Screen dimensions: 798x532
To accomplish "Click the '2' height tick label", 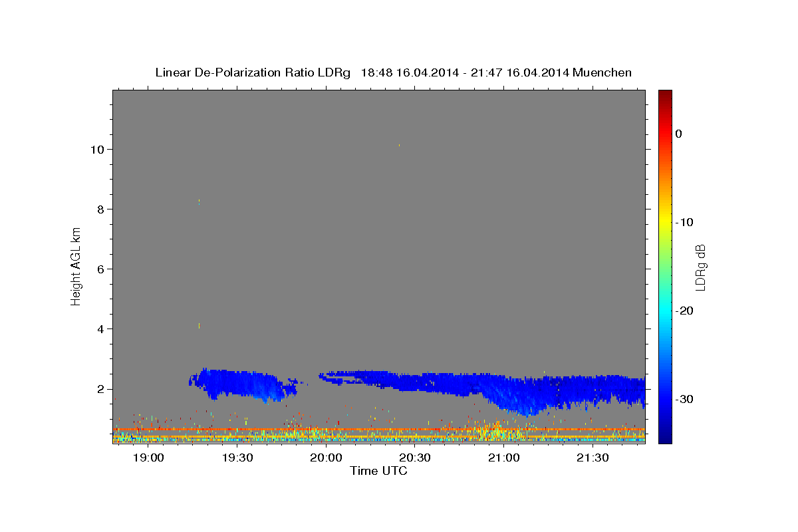I will coord(100,388).
